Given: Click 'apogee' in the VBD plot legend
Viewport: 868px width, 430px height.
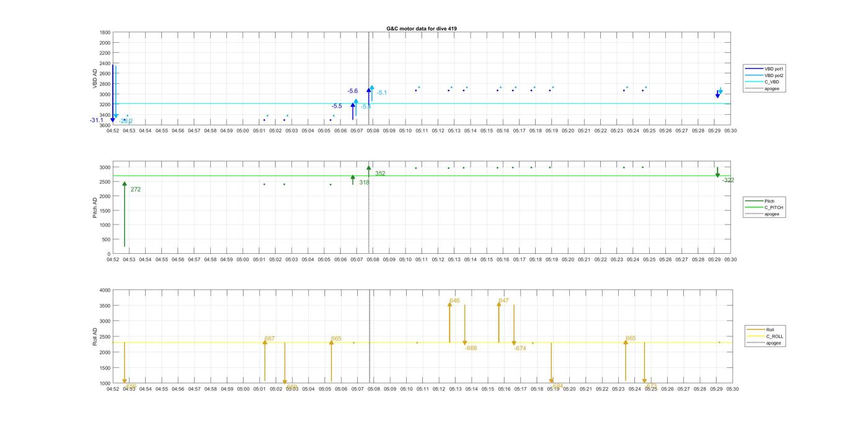Looking at the screenshot, I should 772,88.
